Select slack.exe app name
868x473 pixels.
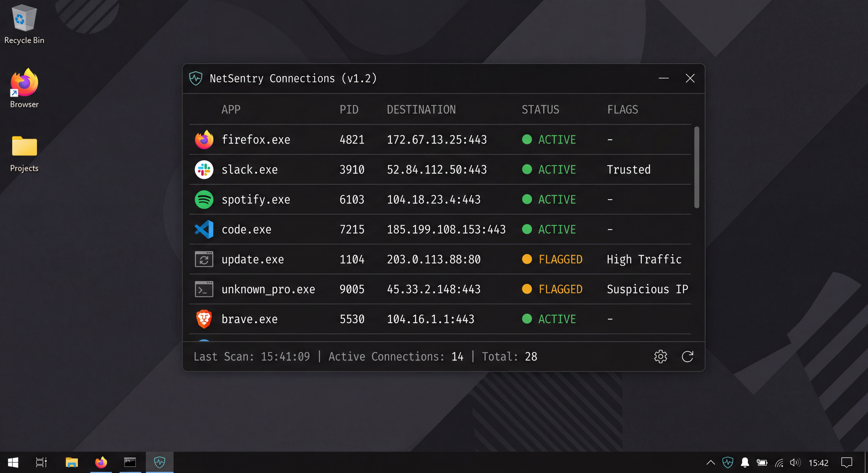pos(249,169)
